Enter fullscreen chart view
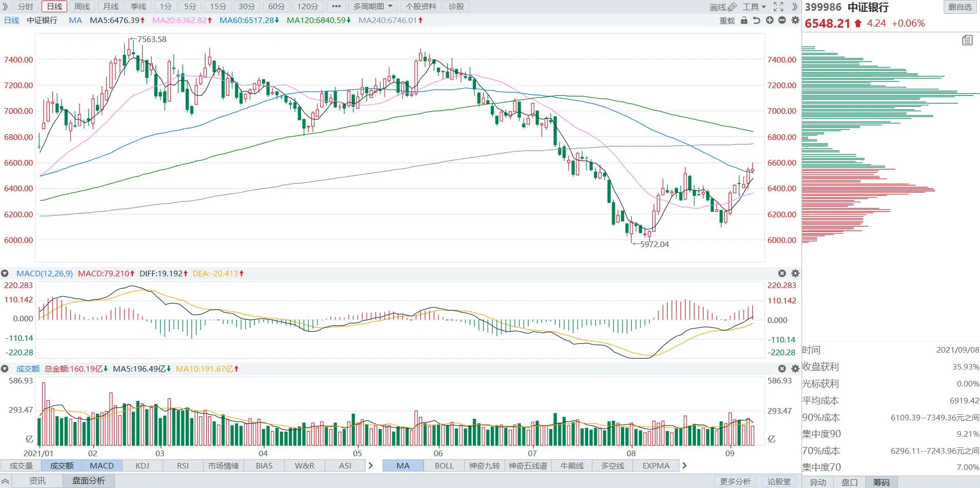Viewport: 980px width, 488px height. coord(778,7)
